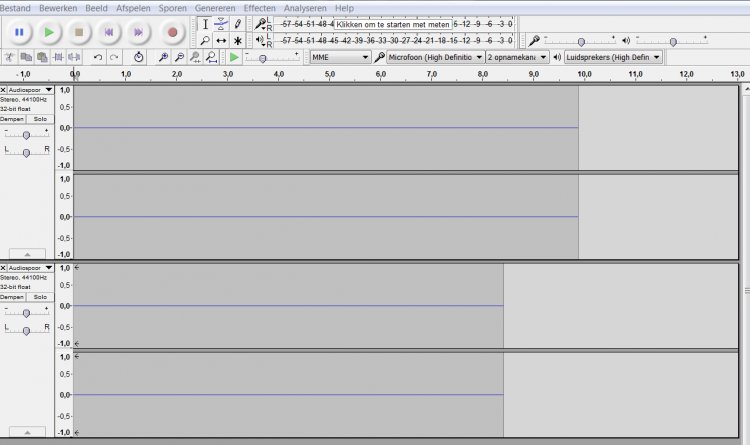The width and height of the screenshot is (750, 445).
Task: Select the Envelope tool
Action: click(x=221, y=24)
